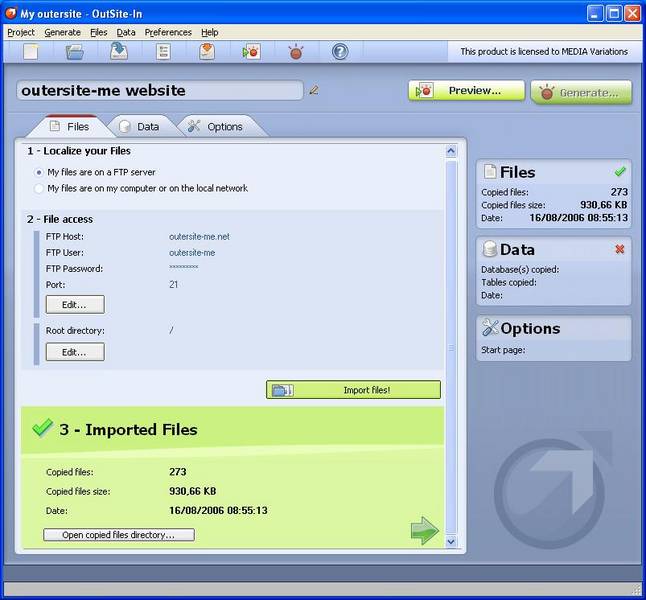This screenshot has width=646, height=600.
Task: Click the Options summary panel heading
Action: 530,328
